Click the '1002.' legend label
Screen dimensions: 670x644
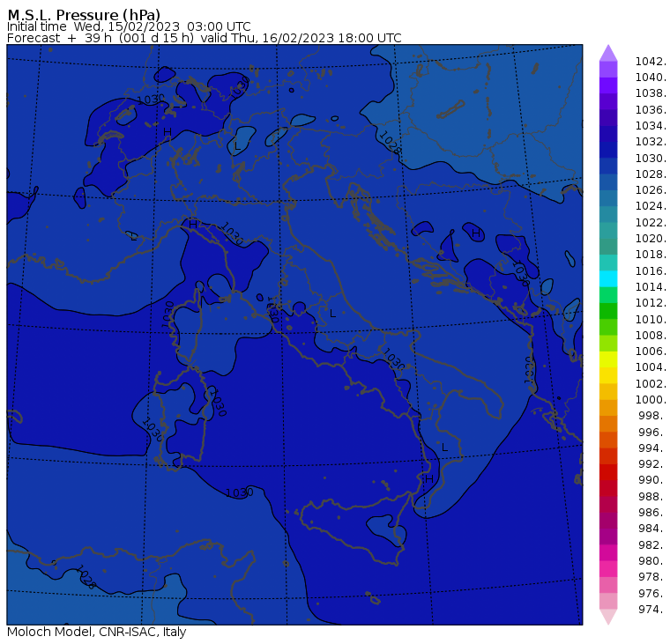pos(651,383)
